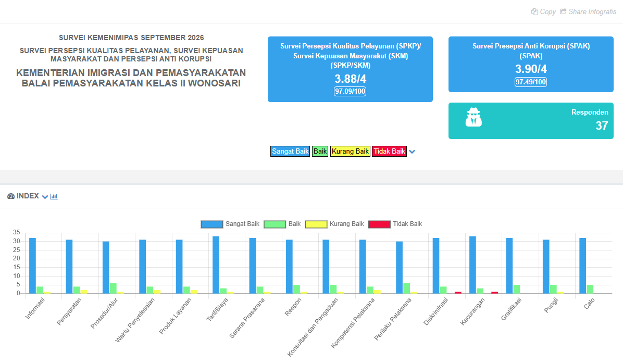Viewport: 623px width, 364px height.
Task: Click the Gratifikasi axis label
Action: click(x=512, y=309)
